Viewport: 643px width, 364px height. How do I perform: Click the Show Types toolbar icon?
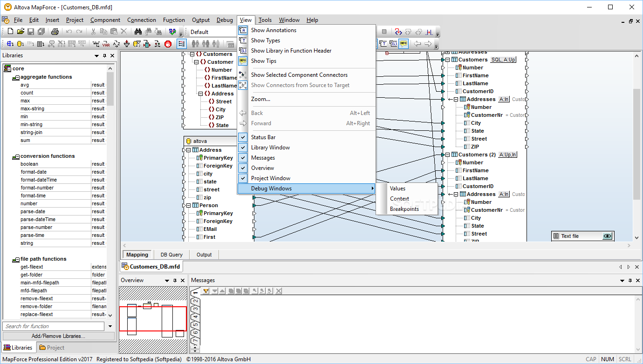(x=383, y=44)
